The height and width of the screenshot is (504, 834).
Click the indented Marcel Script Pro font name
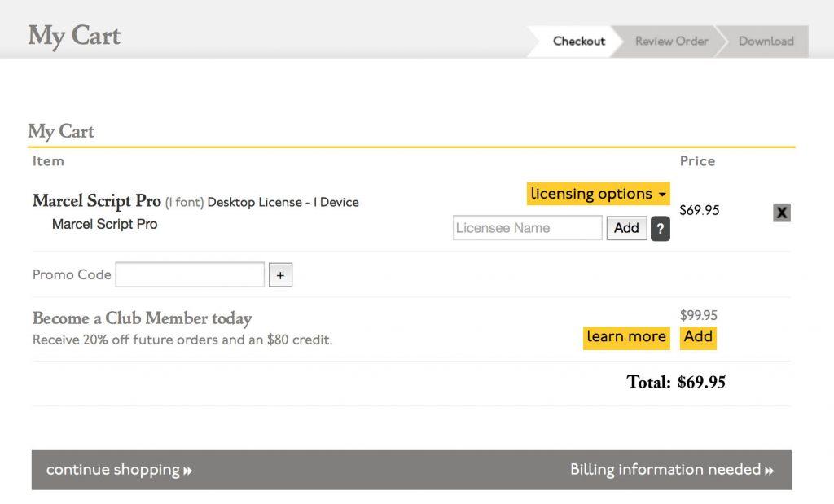[x=105, y=225]
